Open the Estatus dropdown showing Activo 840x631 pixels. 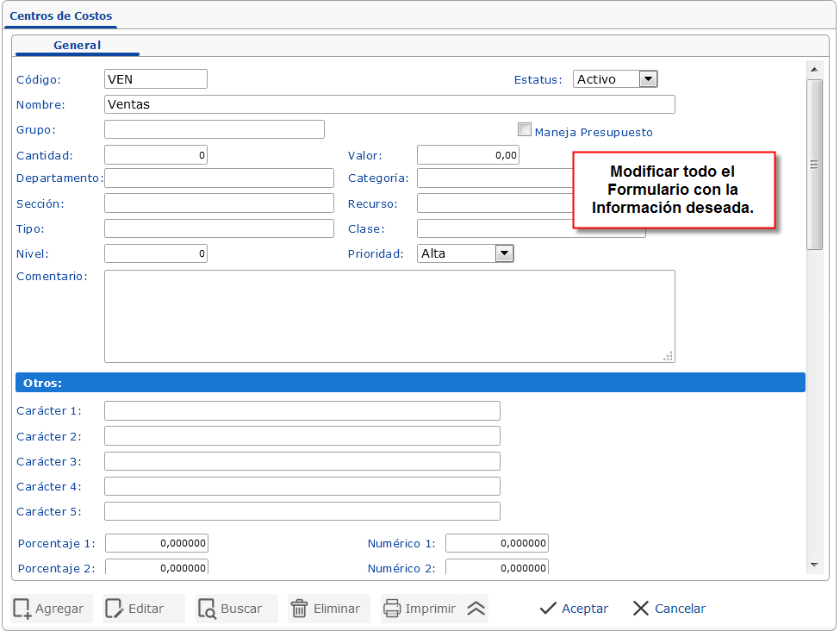(647, 78)
